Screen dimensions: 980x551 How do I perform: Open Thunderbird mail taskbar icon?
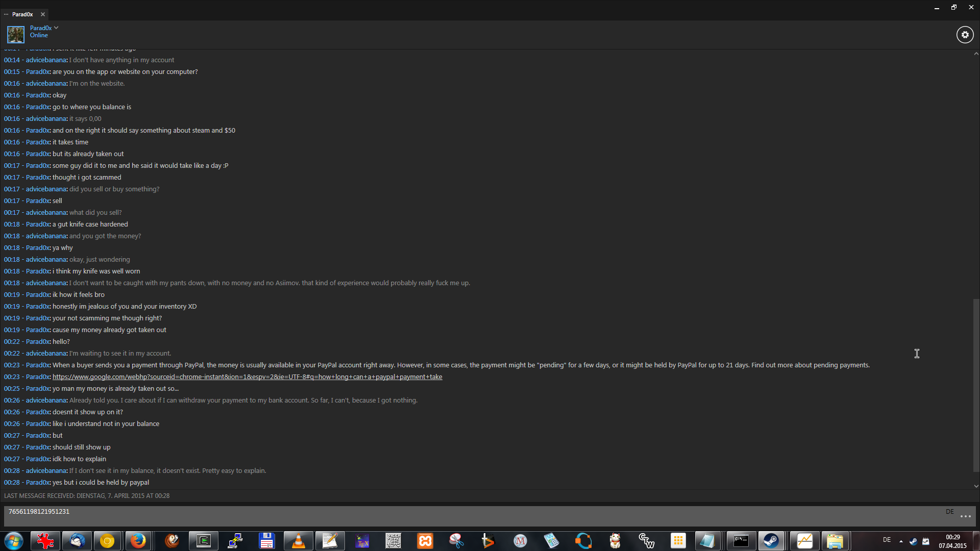click(x=77, y=541)
